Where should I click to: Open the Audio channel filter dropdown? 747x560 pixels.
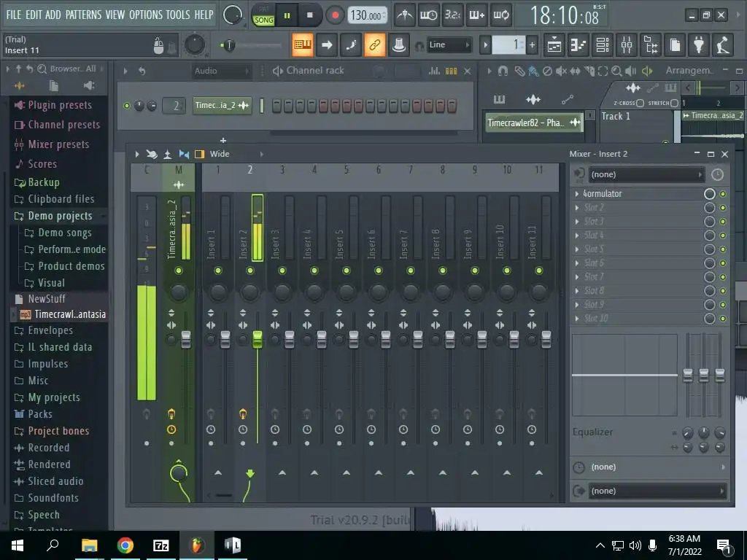222,71
